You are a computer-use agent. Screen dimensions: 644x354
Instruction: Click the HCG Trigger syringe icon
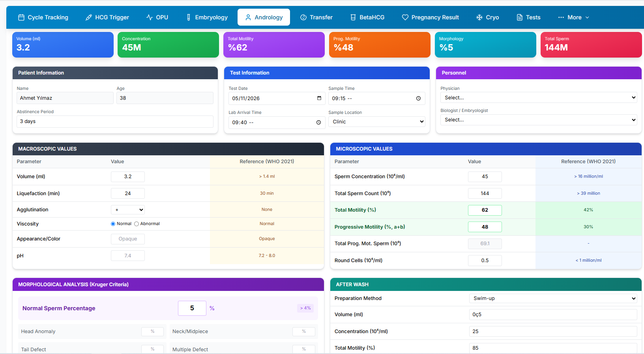[x=89, y=17]
